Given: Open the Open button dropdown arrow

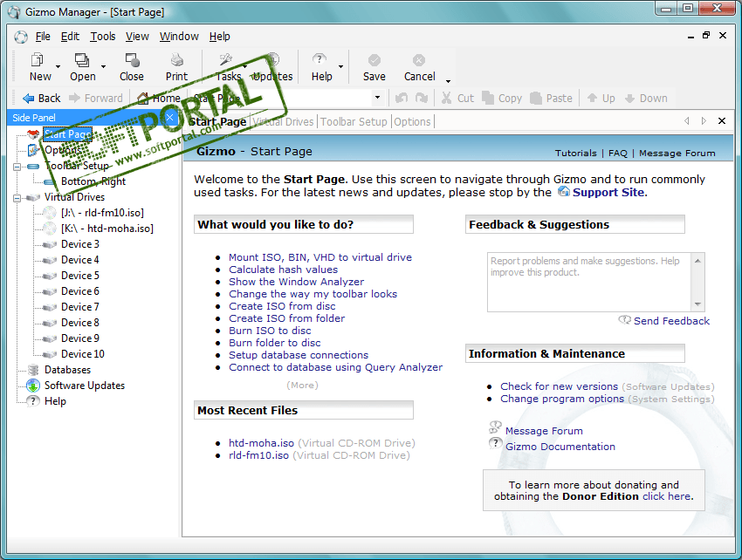Looking at the screenshot, I should coord(103,66).
